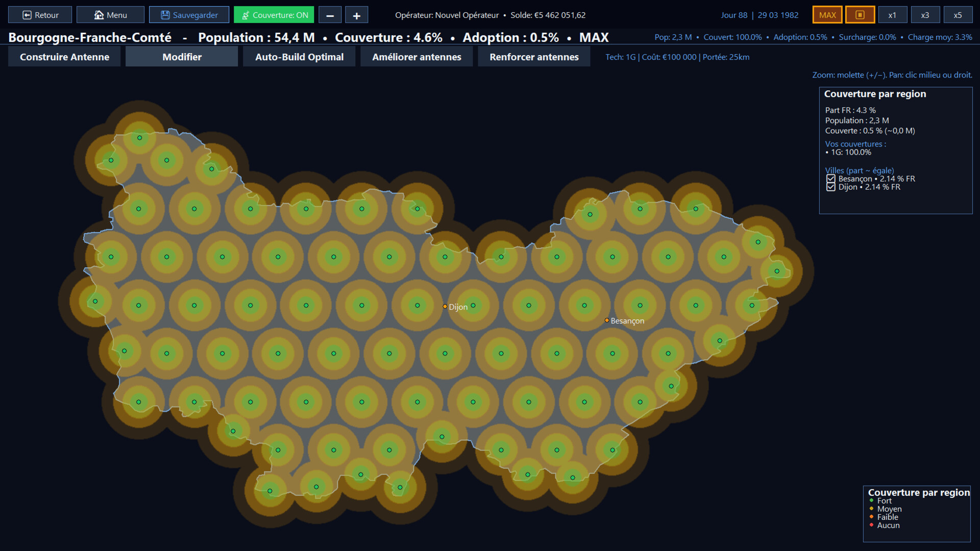Click the Retour back button
This screenshot has width=980, height=551.
click(40, 15)
